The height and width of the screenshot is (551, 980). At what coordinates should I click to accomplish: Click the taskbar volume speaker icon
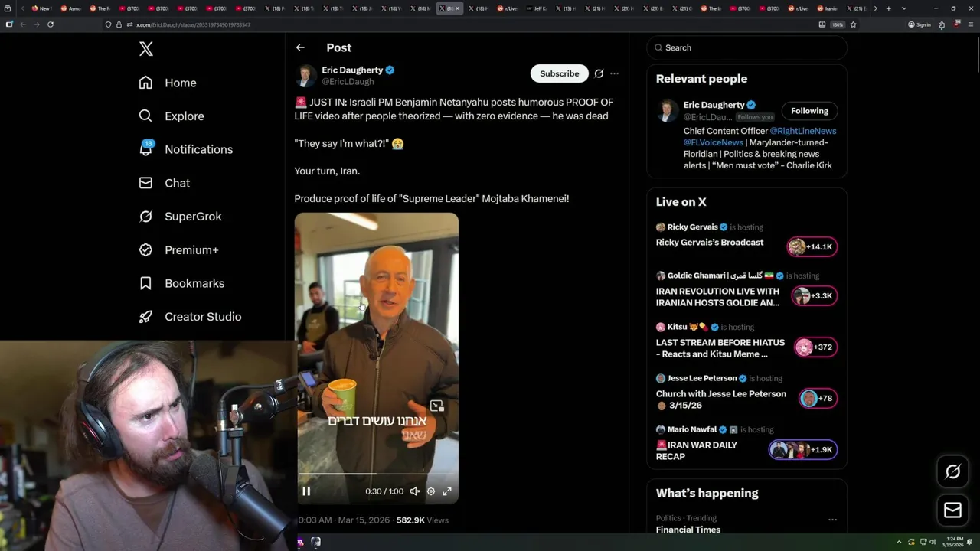[933, 542]
